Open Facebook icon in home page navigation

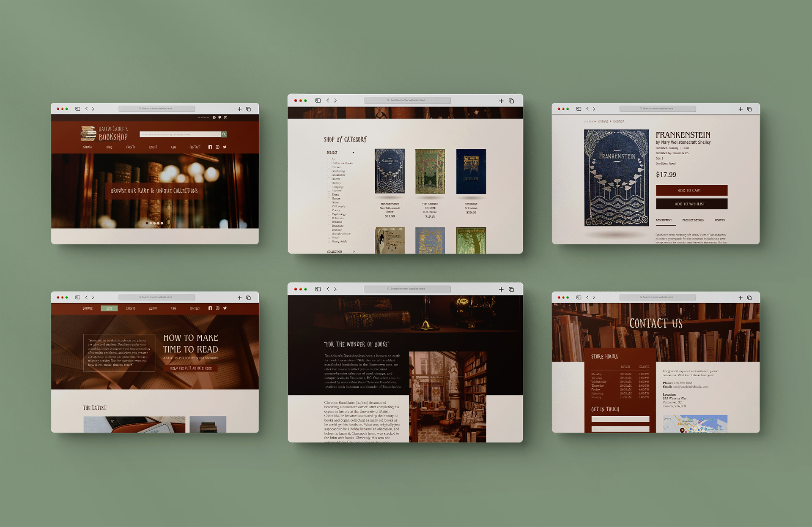(210, 147)
